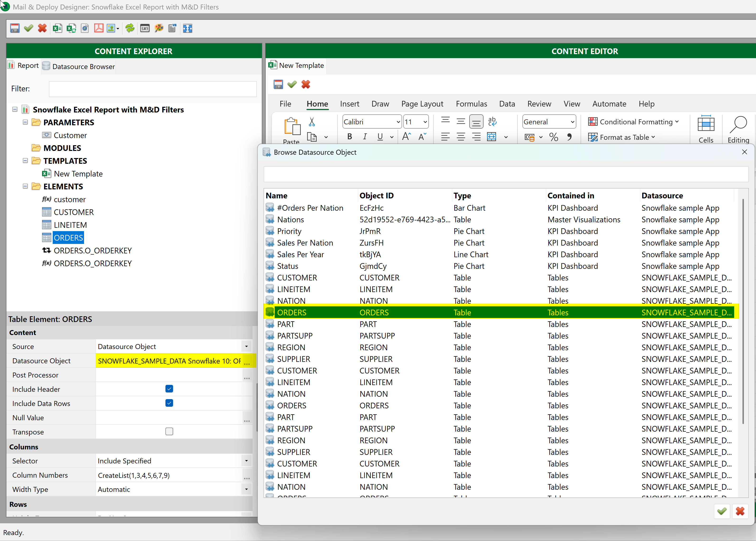
Task: Click main toolbar green checkmark icon
Action: pyautogui.click(x=28, y=28)
